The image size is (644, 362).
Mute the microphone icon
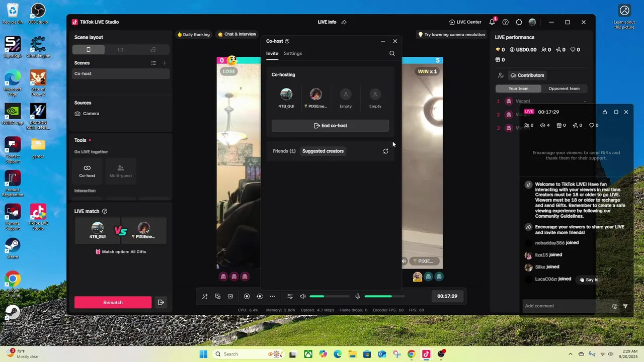point(358,297)
